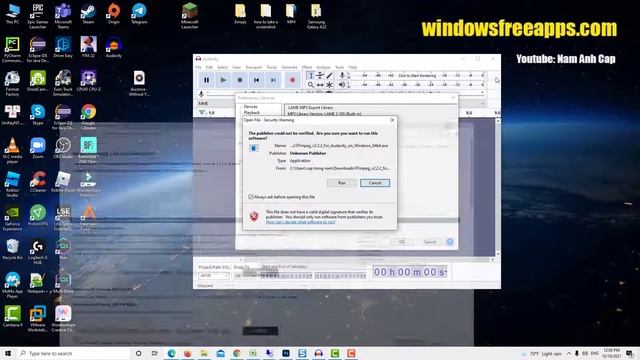Click the audio position time display

coord(410,272)
